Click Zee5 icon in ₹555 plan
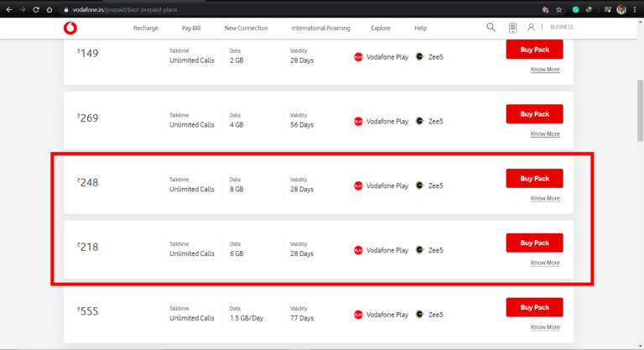The height and width of the screenshot is (350, 644). 420,315
